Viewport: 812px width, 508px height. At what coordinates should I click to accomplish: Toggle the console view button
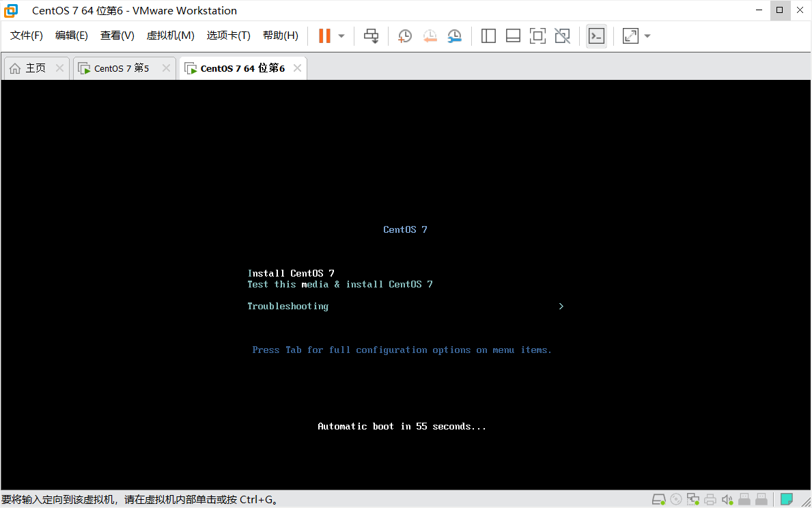[597, 36]
